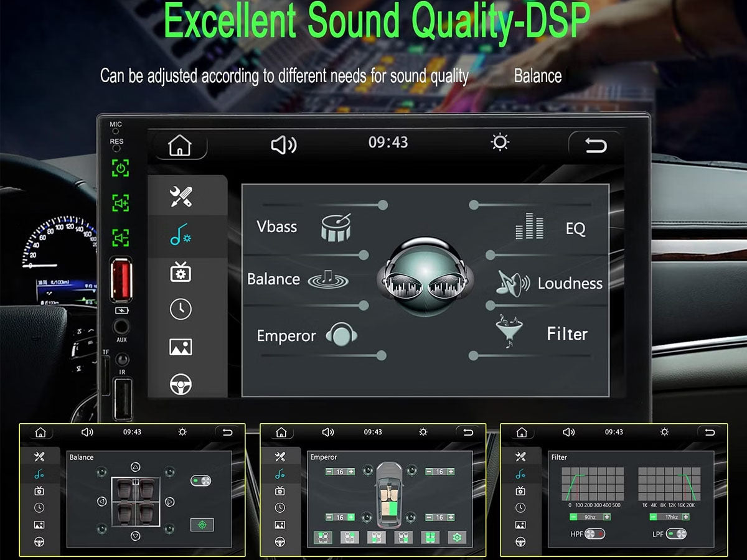Open steering wheel settings on main screen
The width and height of the screenshot is (747, 560).
pos(181,385)
